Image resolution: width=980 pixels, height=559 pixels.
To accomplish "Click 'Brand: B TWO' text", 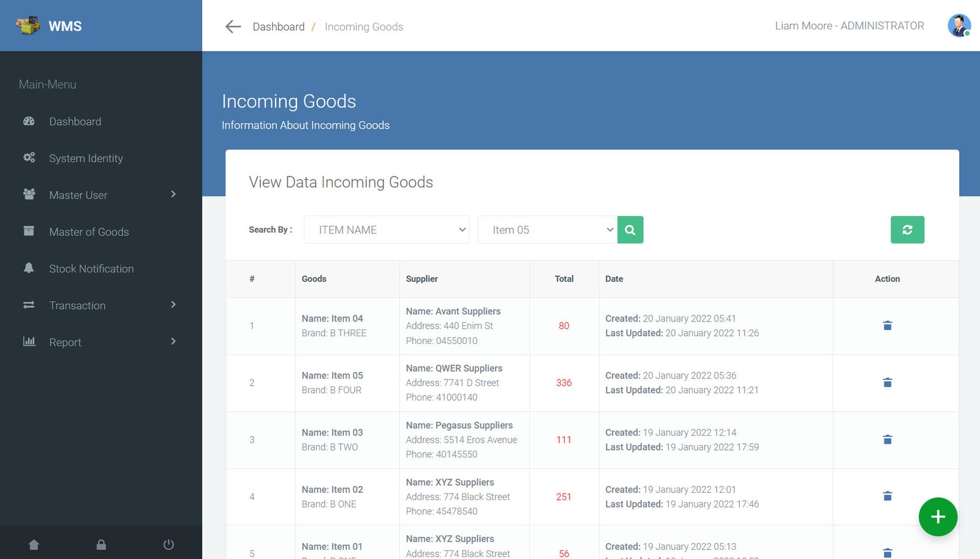I will click(330, 447).
